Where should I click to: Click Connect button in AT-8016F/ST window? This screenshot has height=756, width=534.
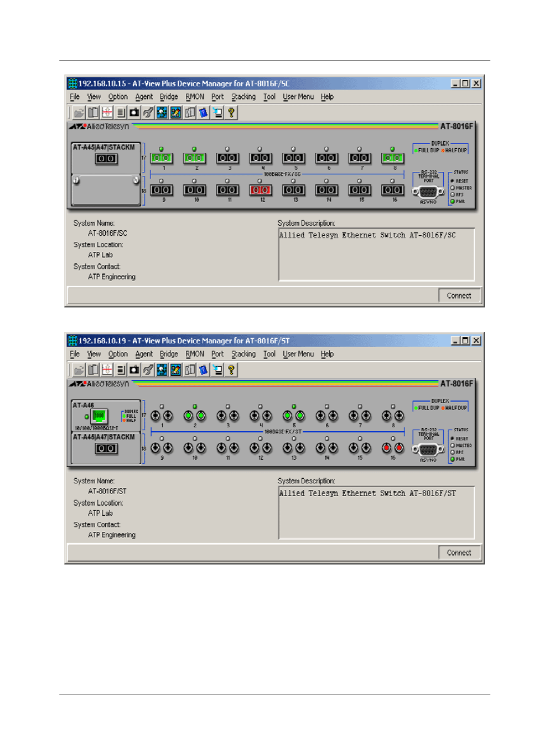(459, 553)
